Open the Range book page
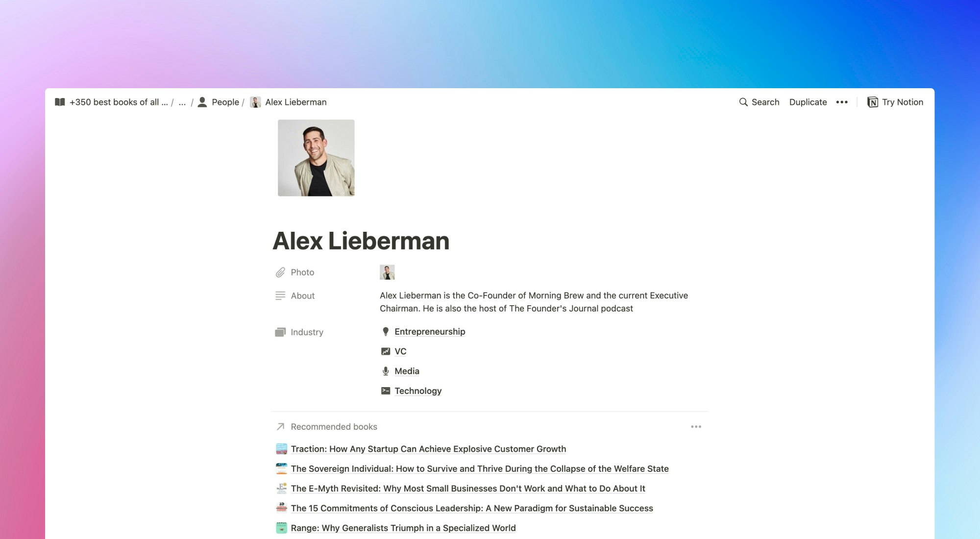 tap(403, 528)
